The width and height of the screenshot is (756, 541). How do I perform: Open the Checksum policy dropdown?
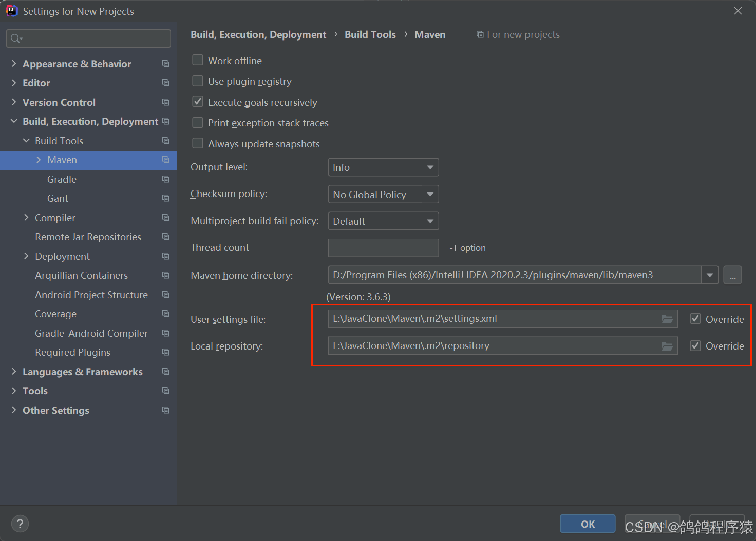[383, 194]
